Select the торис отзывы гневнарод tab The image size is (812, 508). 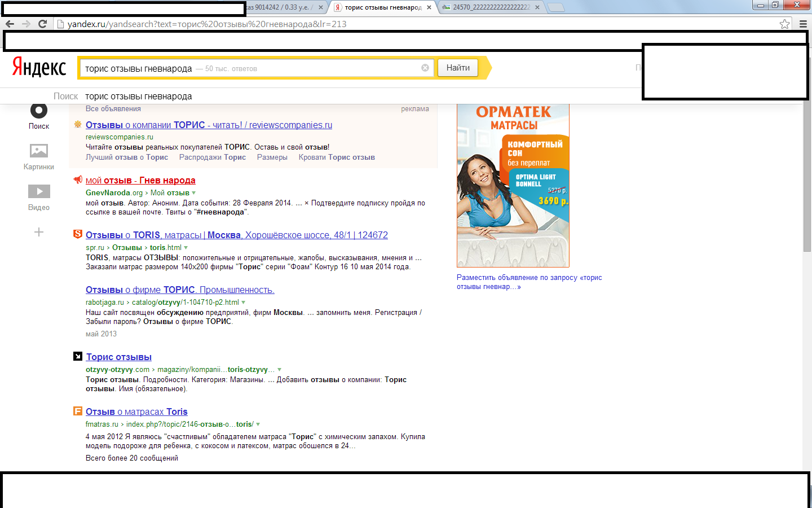point(383,7)
